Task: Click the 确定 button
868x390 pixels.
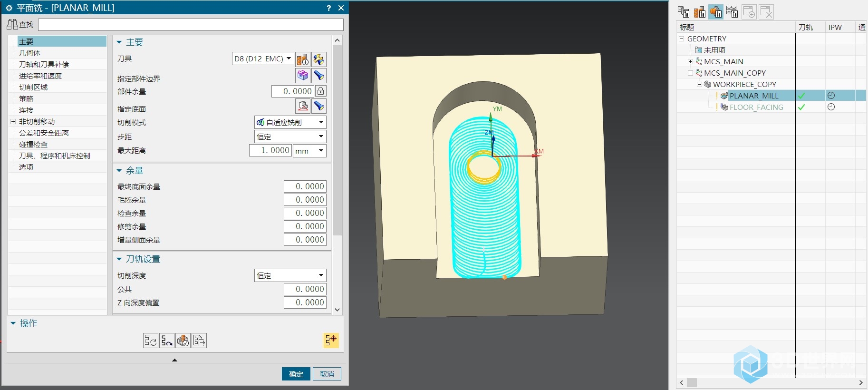Action: point(296,374)
